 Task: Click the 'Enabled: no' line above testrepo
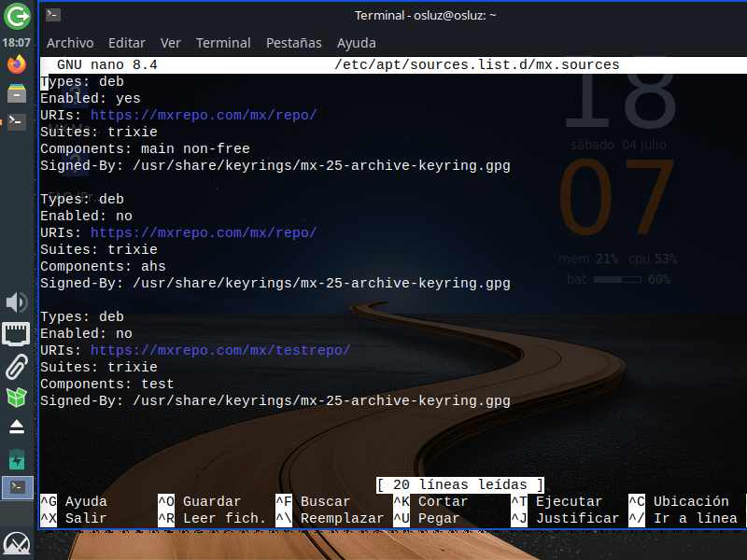[x=86, y=334]
